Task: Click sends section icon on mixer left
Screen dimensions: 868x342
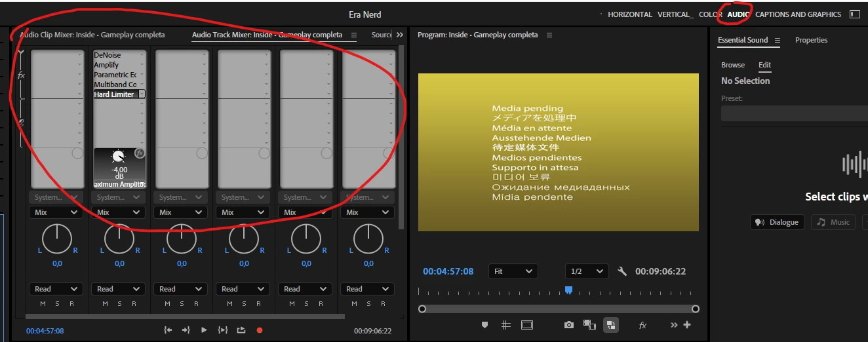Action: point(22,123)
